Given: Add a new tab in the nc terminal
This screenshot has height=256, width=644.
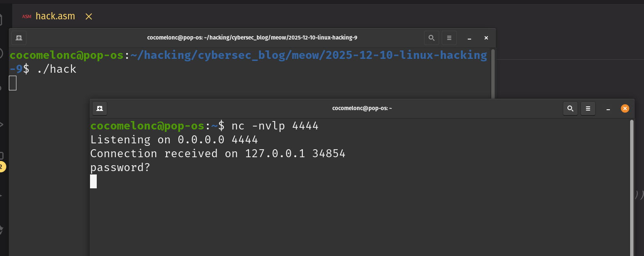Looking at the screenshot, I should 100,108.
